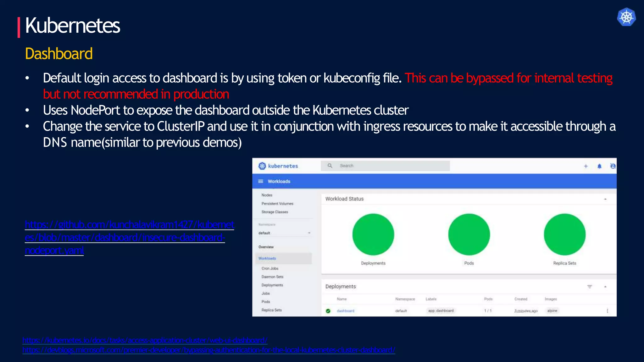Open the dashboard deployment link
Image resolution: width=644 pixels, height=362 pixels.
345,311
